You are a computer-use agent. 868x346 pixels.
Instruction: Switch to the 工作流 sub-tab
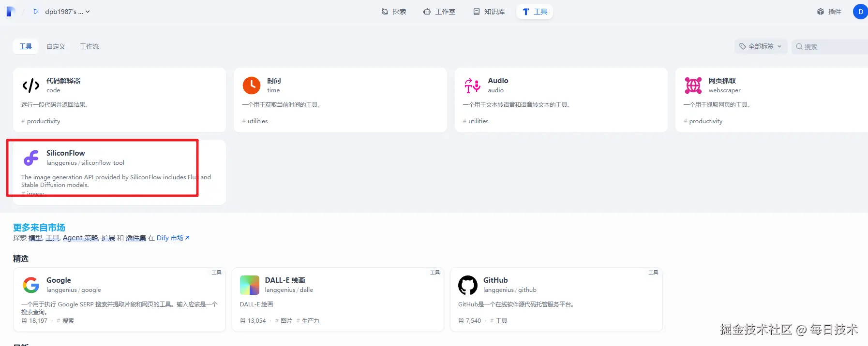click(x=90, y=46)
